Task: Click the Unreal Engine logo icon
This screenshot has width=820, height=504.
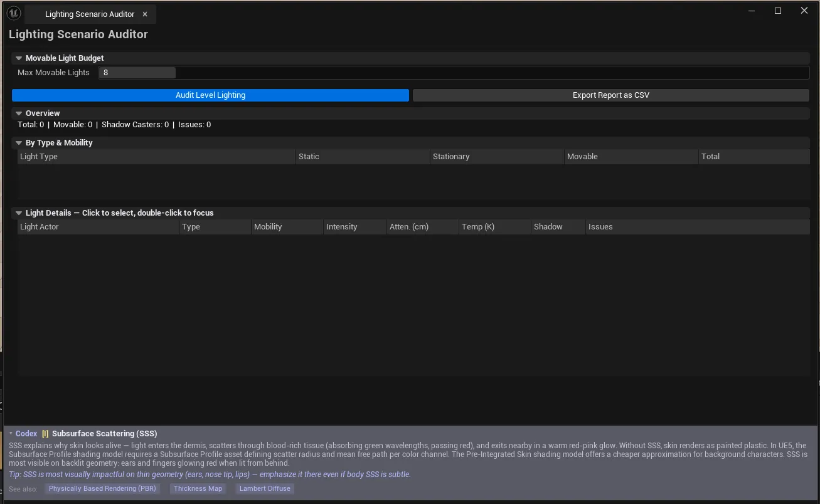Action: pyautogui.click(x=14, y=13)
